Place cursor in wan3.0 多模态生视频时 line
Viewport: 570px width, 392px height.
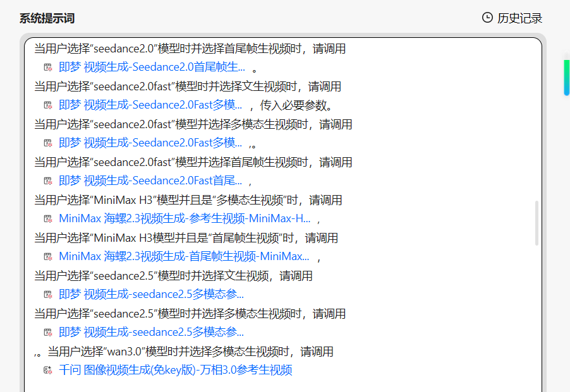(184, 352)
